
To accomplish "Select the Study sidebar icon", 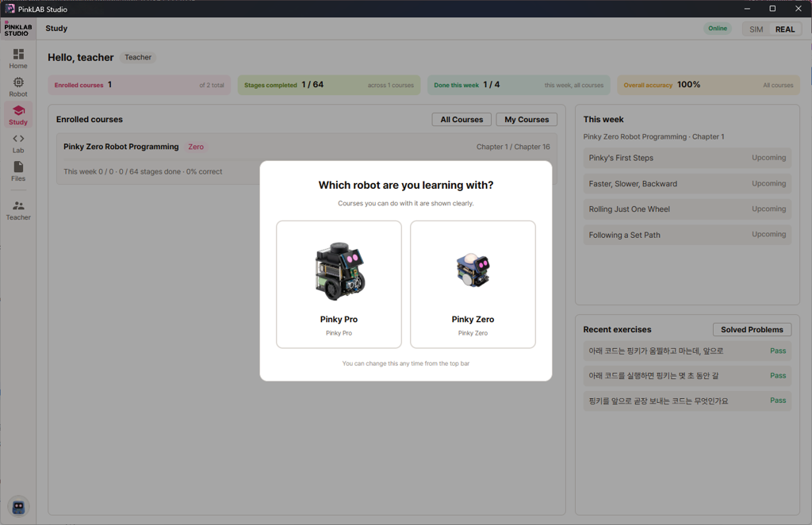I will click(18, 115).
